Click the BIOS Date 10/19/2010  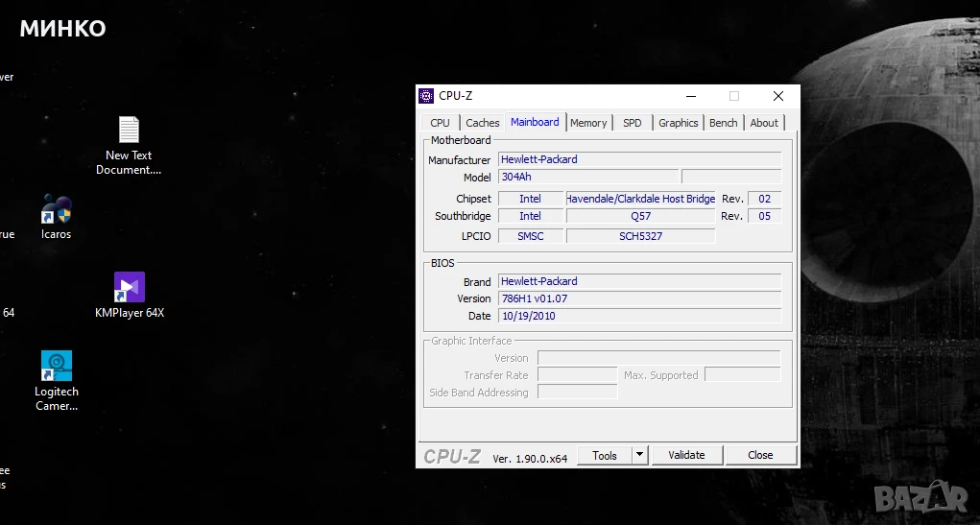coord(639,317)
